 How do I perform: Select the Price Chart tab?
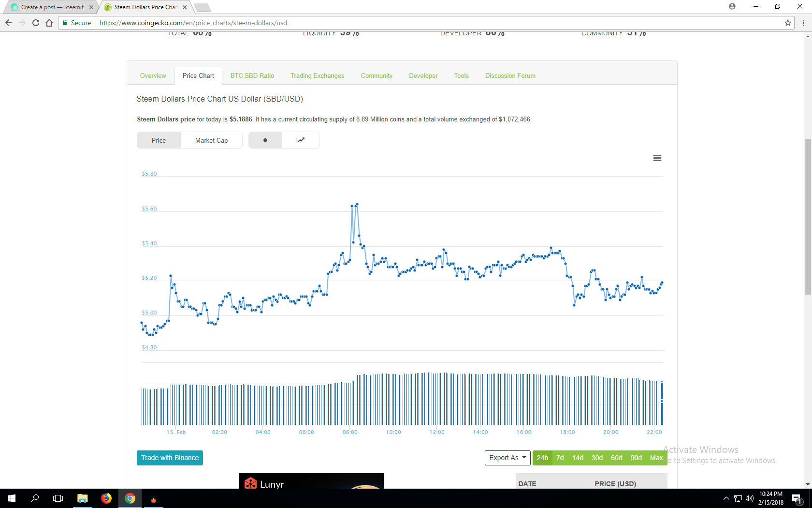point(198,75)
